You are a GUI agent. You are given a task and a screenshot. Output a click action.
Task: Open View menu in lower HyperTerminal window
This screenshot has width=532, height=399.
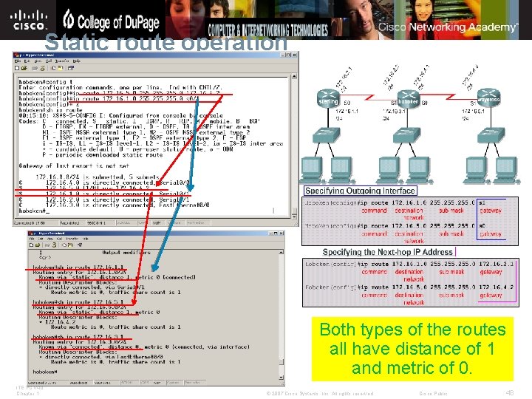[50, 239]
